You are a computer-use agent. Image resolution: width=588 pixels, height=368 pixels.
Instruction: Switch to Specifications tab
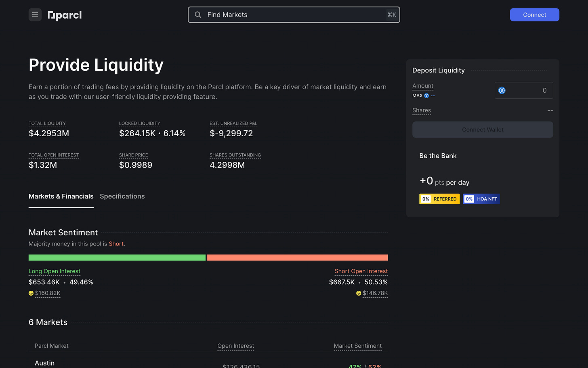coord(122,197)
